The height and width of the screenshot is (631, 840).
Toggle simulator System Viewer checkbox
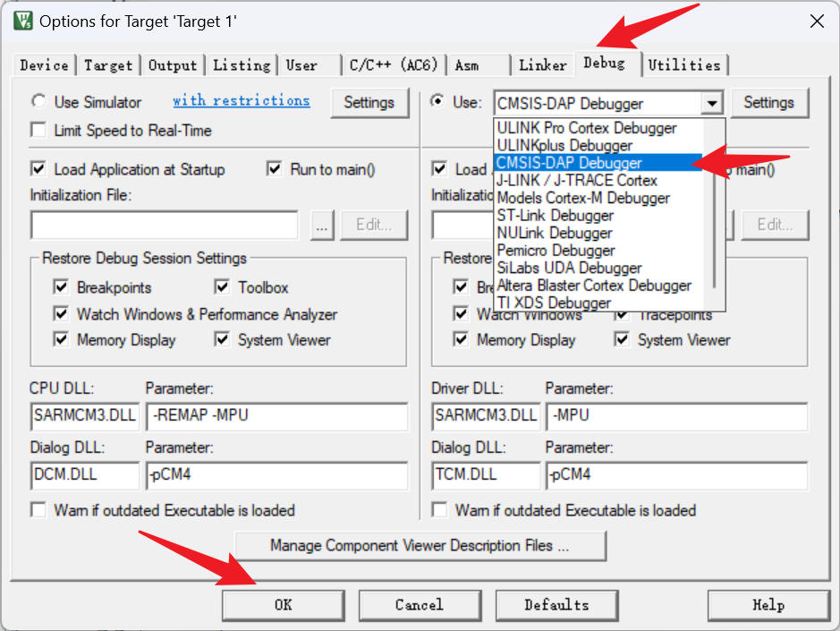pyautogui.click(x=222, y=339)
